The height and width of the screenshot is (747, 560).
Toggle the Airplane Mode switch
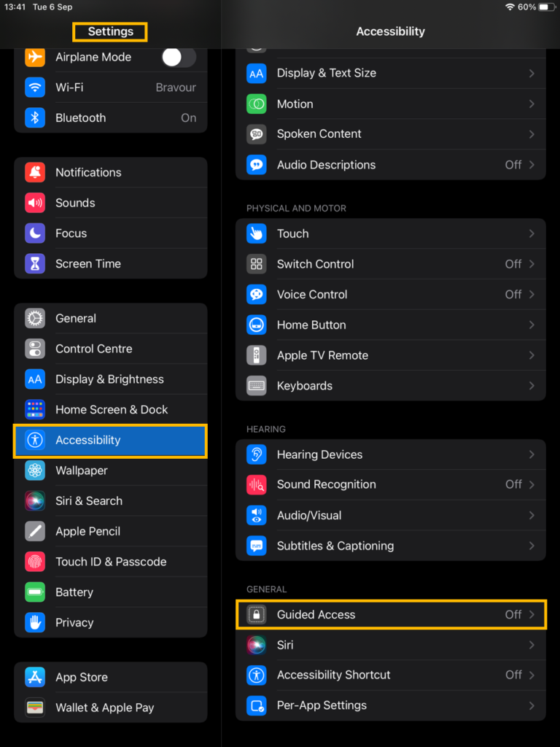pyautogui.click(x=179, y=58)
